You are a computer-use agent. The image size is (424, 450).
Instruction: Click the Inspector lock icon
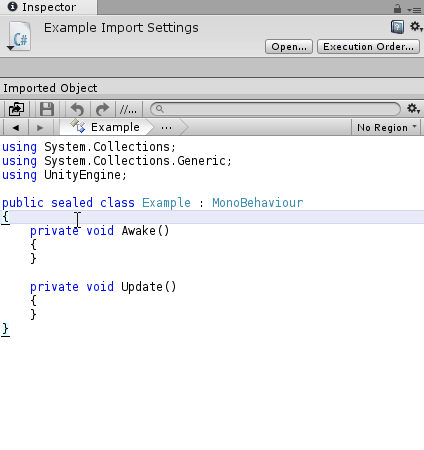[397, 8]
